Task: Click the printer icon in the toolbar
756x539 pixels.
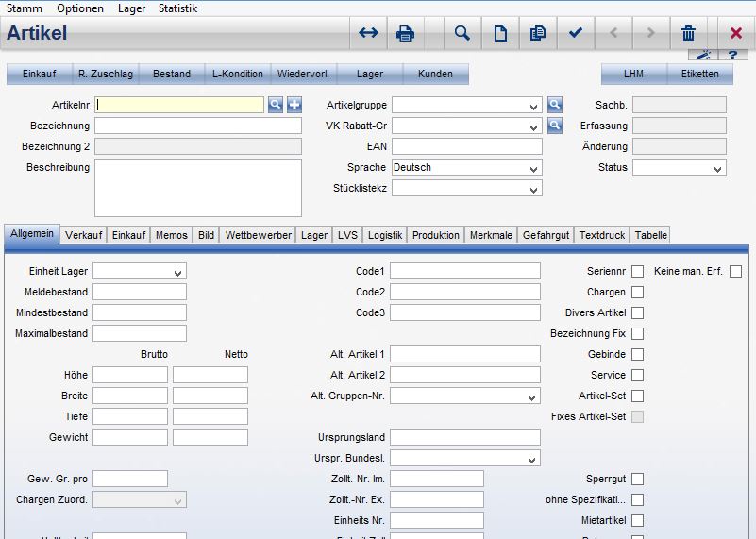Action: tap(406, 33)
